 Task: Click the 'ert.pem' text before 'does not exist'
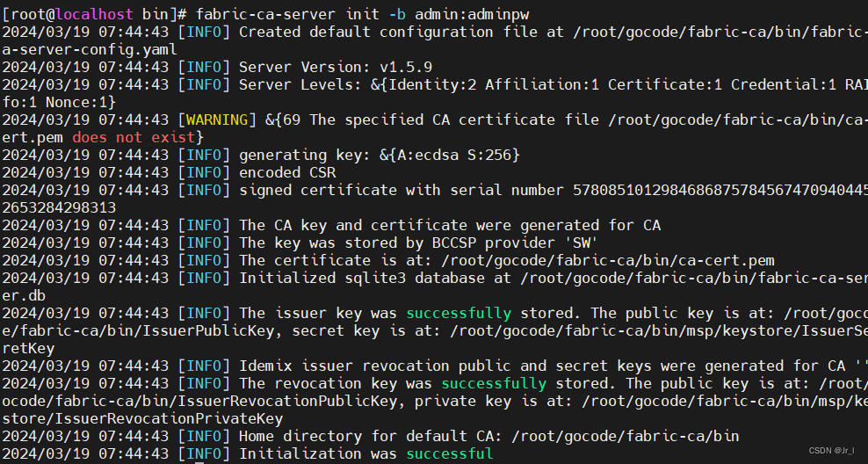click(x=33, y=137)
